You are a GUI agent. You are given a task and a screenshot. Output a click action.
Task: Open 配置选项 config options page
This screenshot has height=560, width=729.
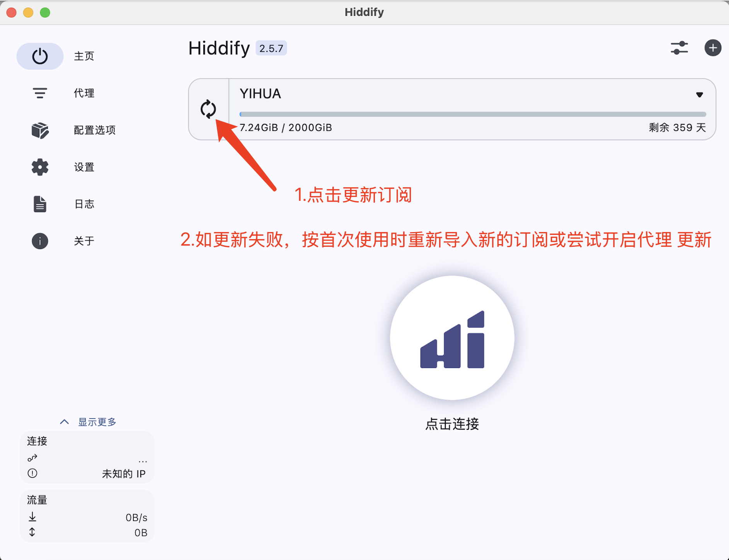point(95,130)
